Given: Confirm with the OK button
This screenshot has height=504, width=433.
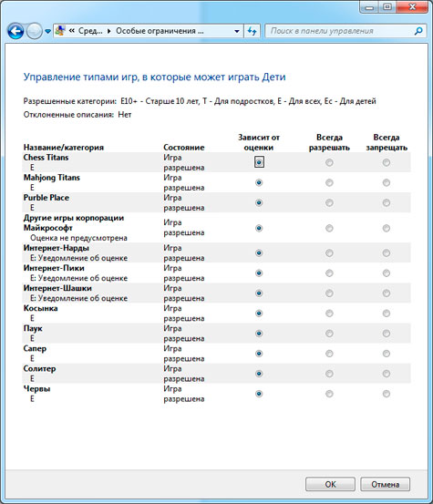Looking at the screenshot, I should (x=330, y=484).
